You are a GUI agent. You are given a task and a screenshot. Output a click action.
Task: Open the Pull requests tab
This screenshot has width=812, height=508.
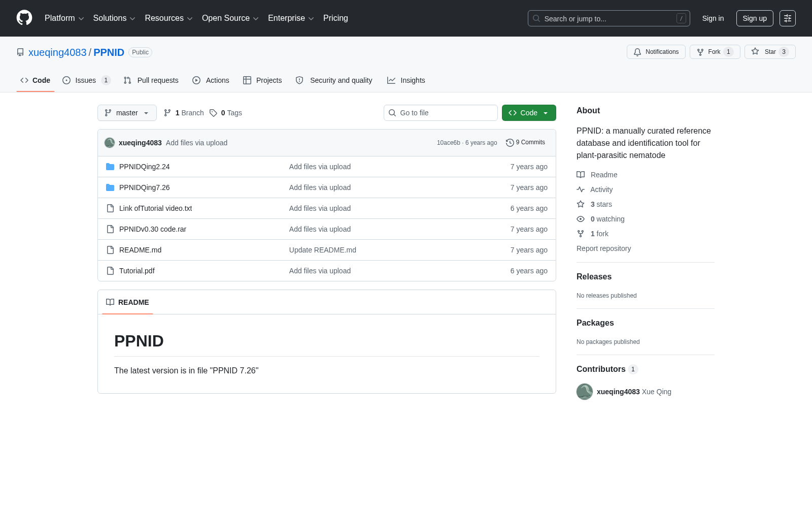click(151, 80)
